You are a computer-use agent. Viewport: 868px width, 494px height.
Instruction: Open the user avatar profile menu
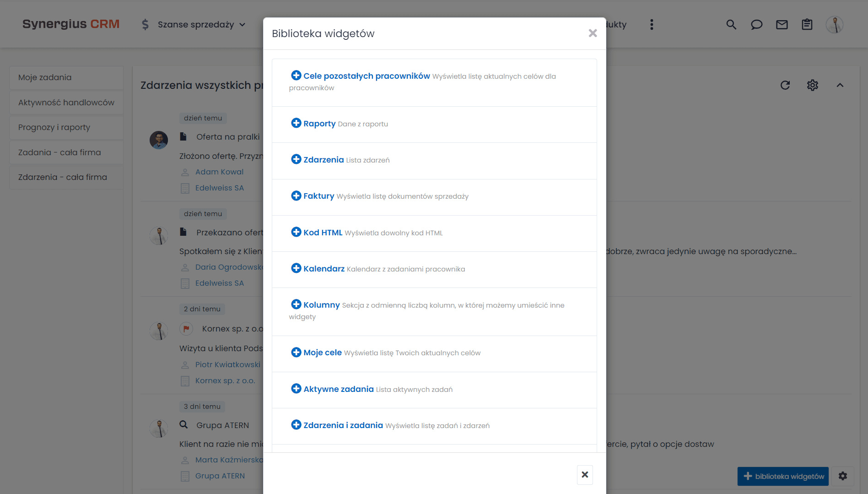[x=834, y=25]
